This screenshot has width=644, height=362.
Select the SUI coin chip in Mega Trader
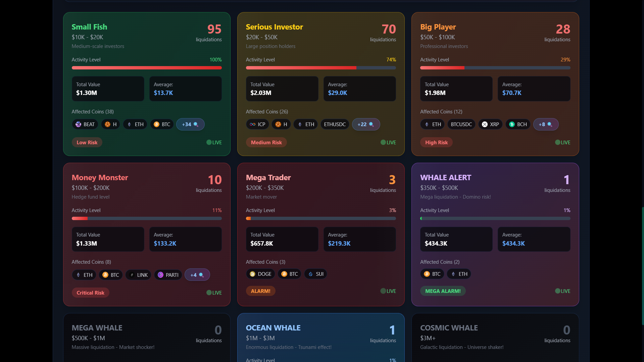tap(315, 274)
